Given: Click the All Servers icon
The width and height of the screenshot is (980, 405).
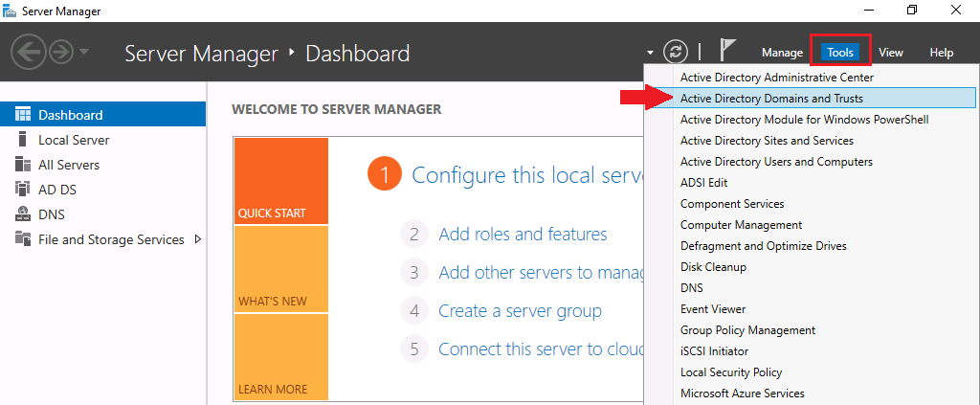Looking at the screenshot, I should 23,165.
